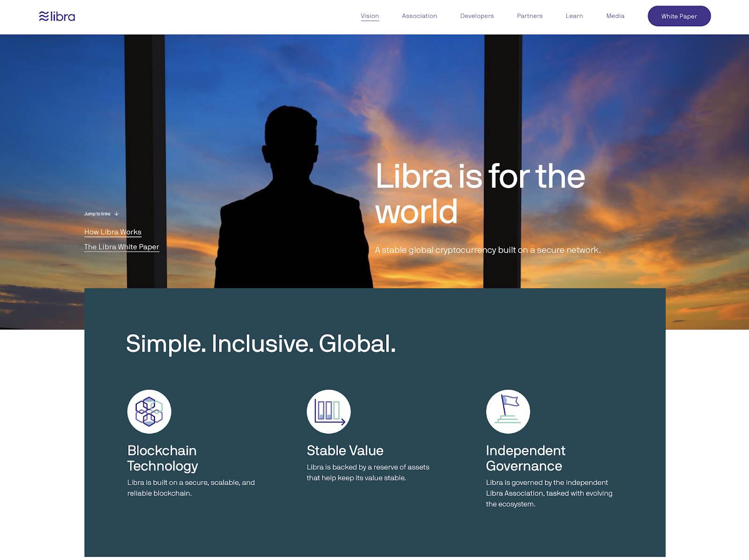Screen dimensions: 749x560
Task: Select Partners in the navigation bar
Action: point(530,16)
